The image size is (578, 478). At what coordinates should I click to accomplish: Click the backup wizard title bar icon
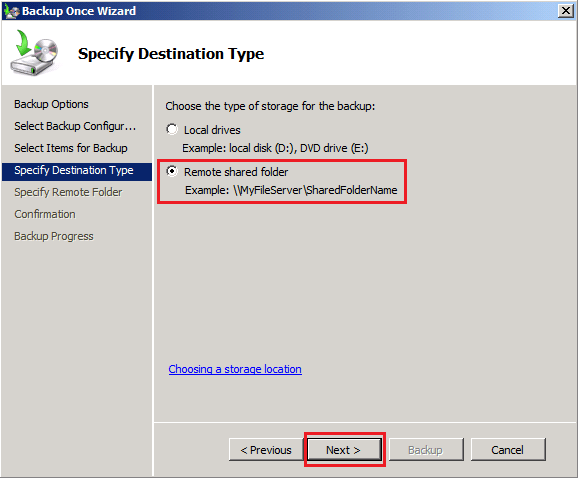tap(11, 11)
